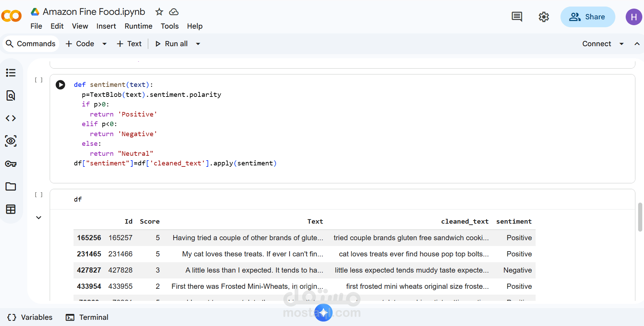Click the Share button
Screen dimensions: 644x326
click(x=587, y=17)
